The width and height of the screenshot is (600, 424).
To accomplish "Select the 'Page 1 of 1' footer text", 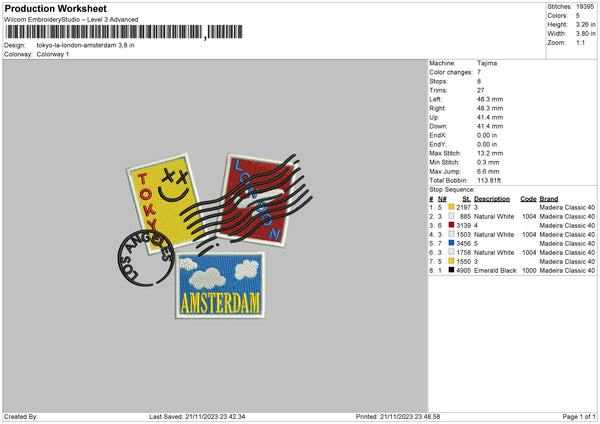I will pyautogui.click(x=579, y=416).
